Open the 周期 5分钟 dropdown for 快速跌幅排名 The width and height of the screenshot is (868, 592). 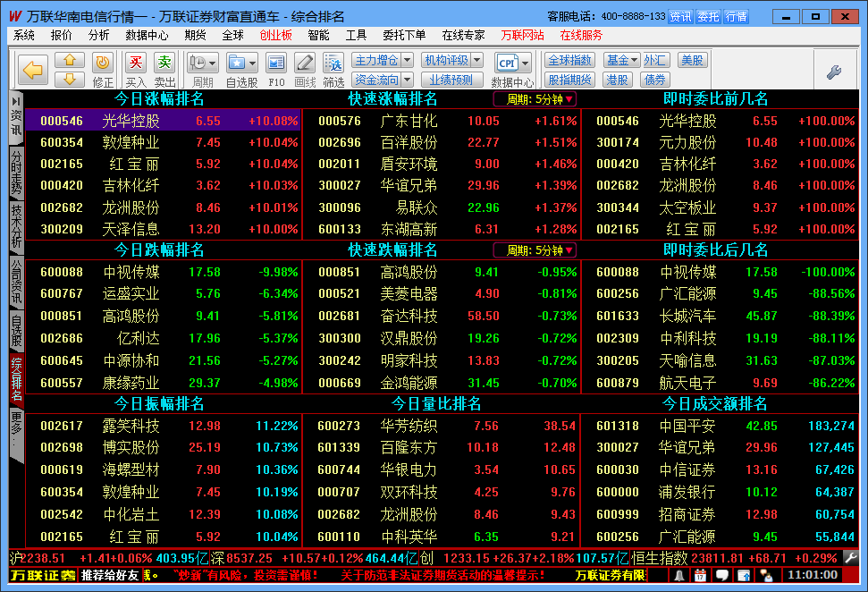(x=535, y=250)
